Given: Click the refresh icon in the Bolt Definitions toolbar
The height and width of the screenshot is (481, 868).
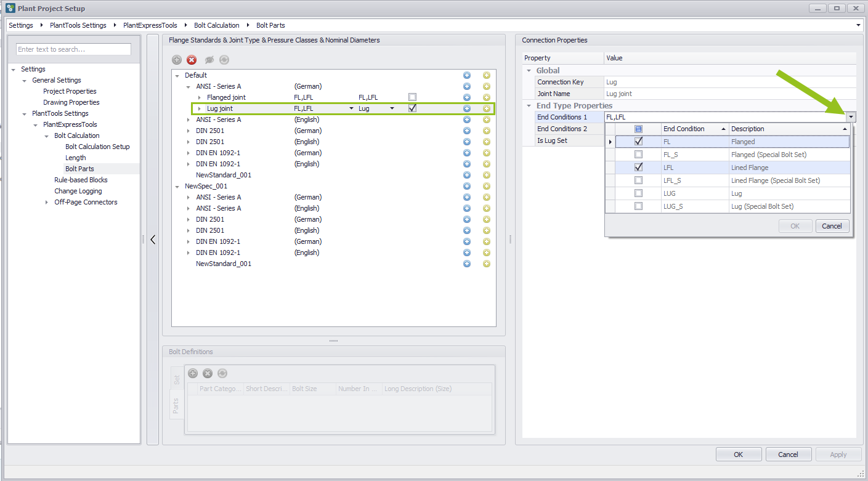Looking at the screenshot, I should click(x=222, y=373).
